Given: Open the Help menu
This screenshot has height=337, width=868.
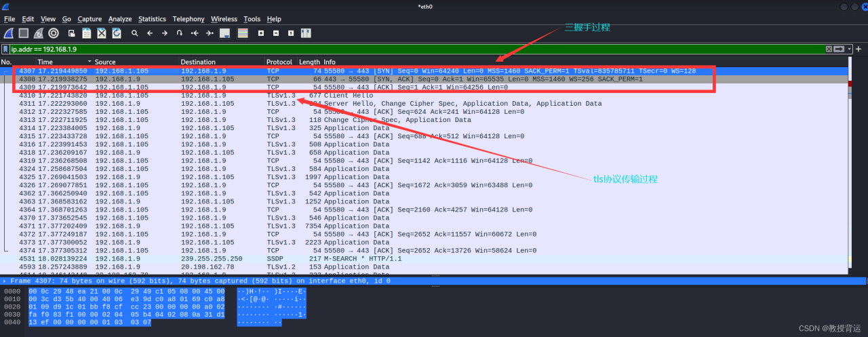Looking at the screenshot, I should tap(274, 19).
